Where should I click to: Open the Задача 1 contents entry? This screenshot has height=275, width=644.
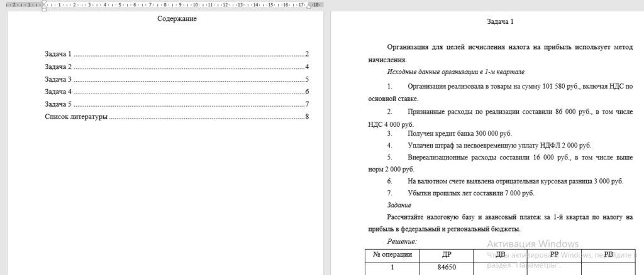pos(177,54)
